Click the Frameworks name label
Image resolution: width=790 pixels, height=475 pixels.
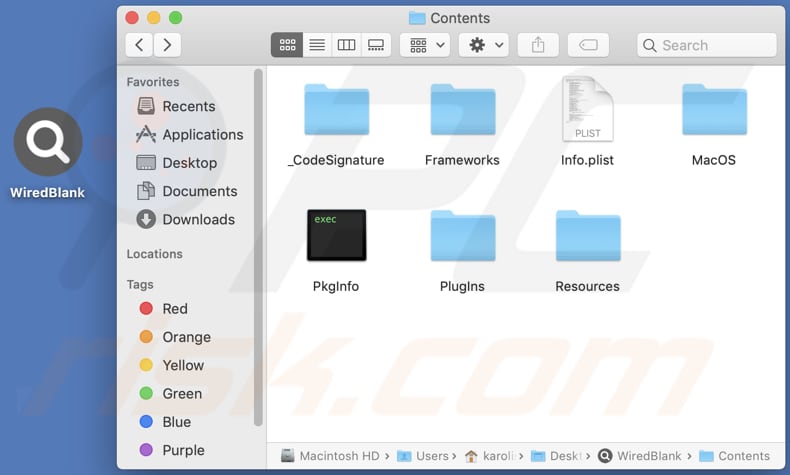coord(462,160)
